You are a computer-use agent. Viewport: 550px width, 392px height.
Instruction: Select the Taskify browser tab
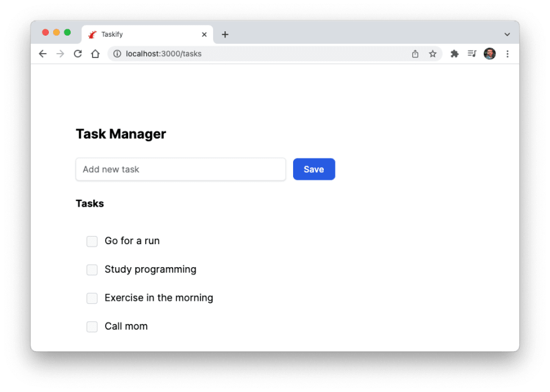pyautogui.click(x=147, y=34)
